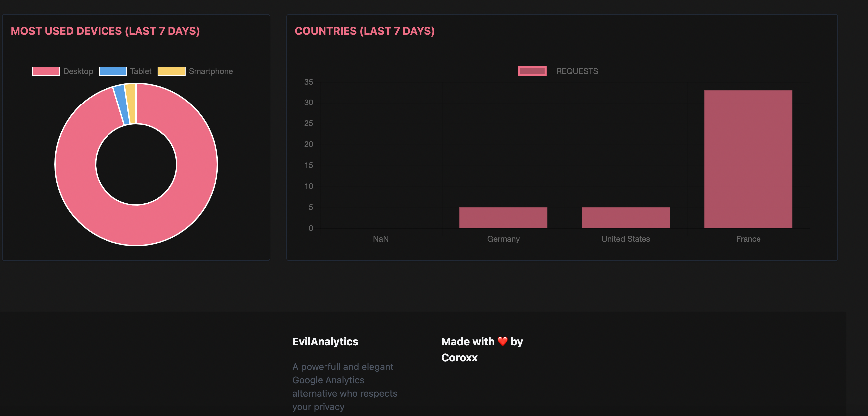Click the Most Used Devices heading
This screenshot has height=416, width=868.
coord(105,31)
